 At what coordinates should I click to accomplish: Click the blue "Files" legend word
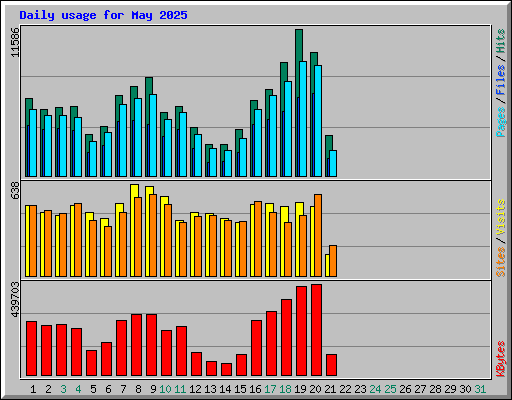tap(501, 80)
